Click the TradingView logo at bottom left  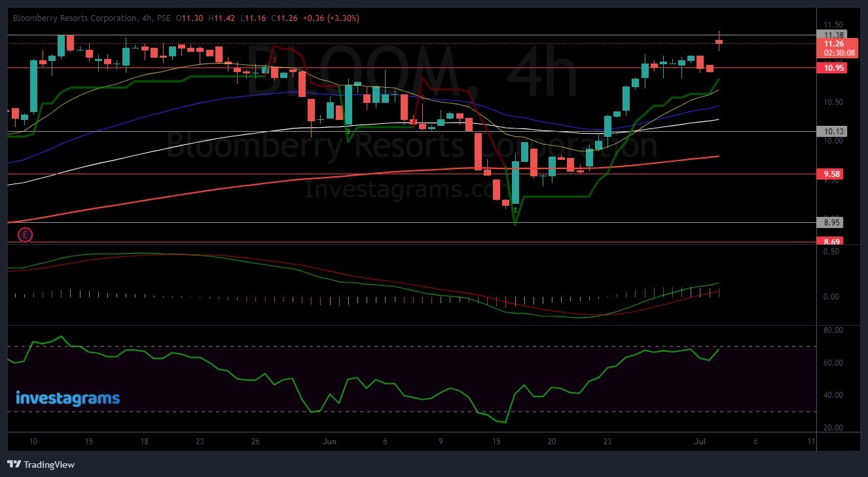(x=41, y=465)
